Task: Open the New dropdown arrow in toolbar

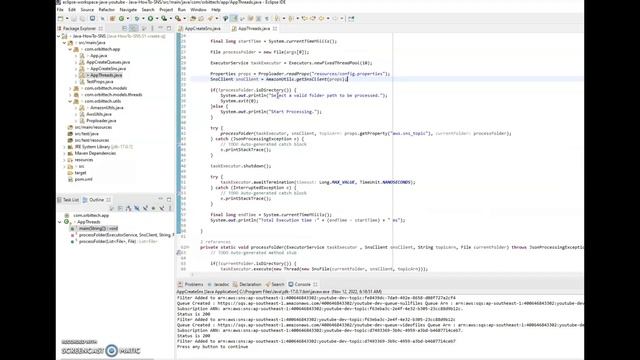Action: pyautogui.click(x=67, y=19)
